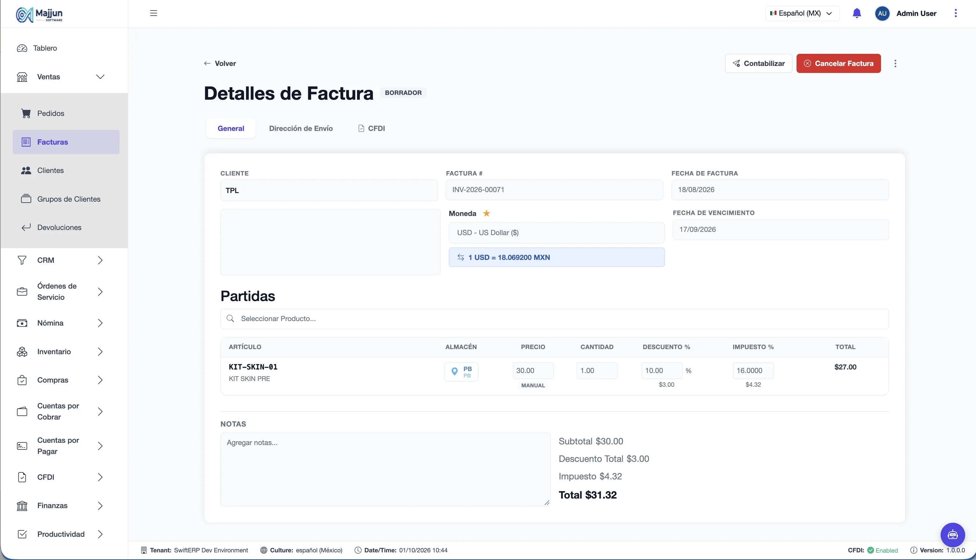Click the Moneda star icon
Image resolution: width=976 pixels, height=560 pixels.
click(486, 213)
